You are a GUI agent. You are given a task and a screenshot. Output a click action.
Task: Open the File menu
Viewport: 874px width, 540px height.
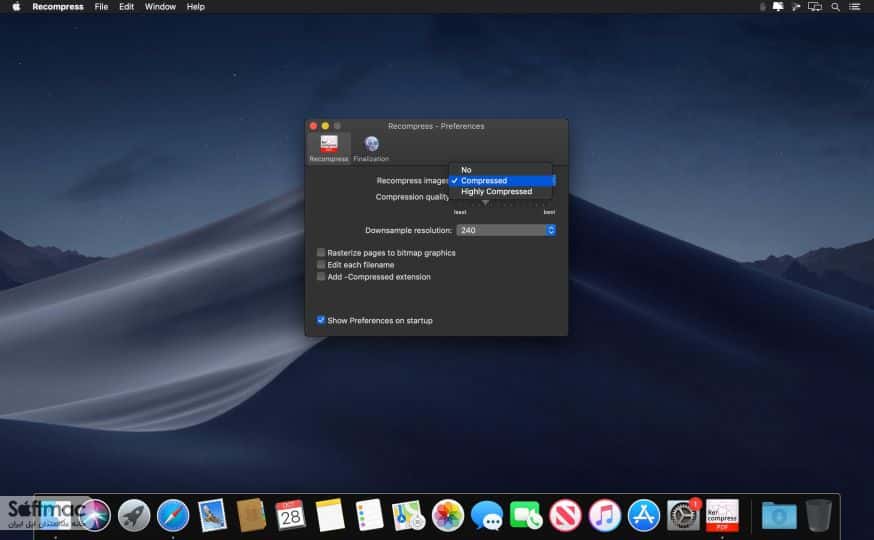pyautogui.click(x=101, y=7)
